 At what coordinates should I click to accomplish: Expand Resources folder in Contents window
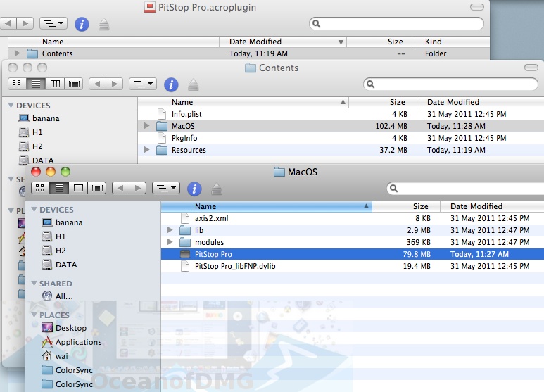pos(147,149)
